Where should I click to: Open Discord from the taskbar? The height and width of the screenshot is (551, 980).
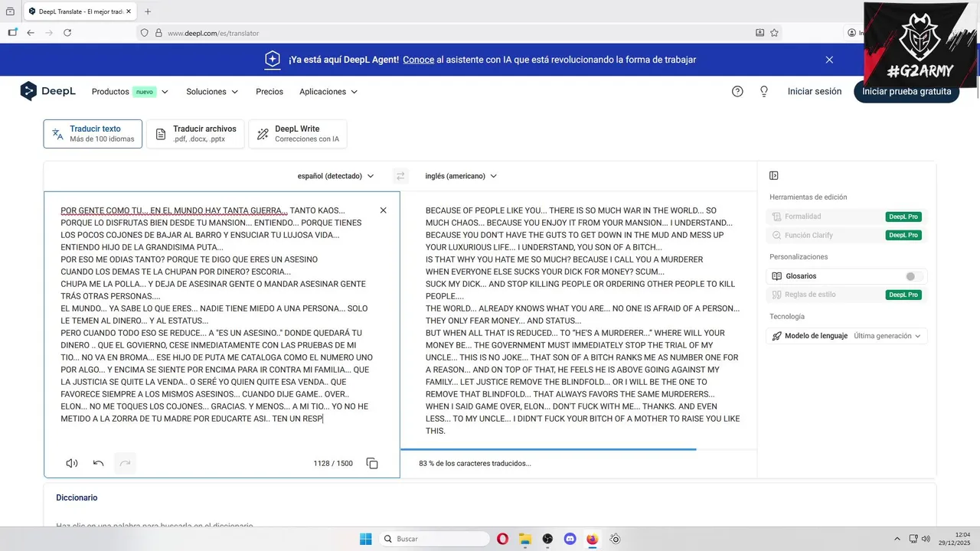point(570,539)
